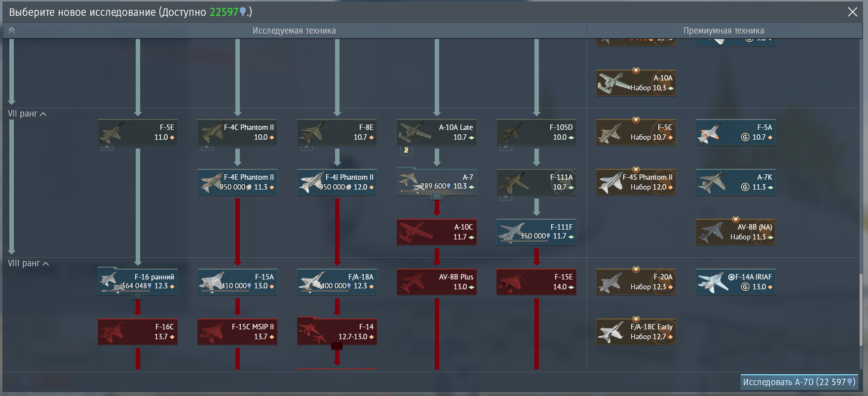Click the Премиумная техника column header

pos(723,31)
